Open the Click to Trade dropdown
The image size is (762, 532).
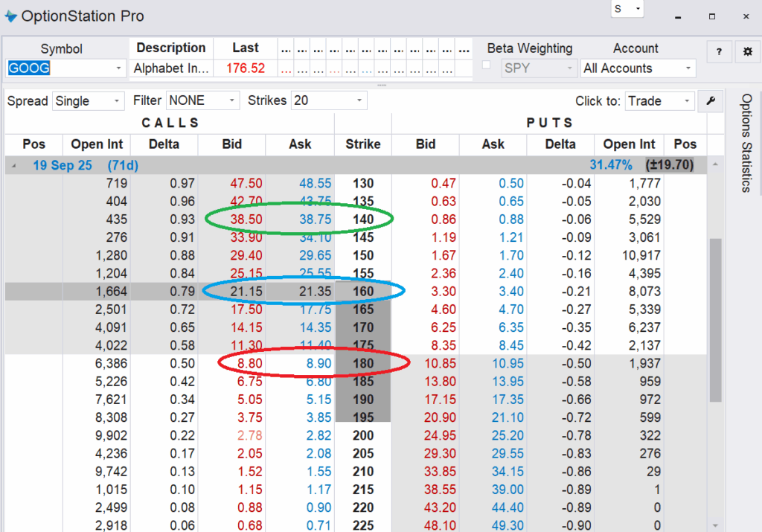tap(659, 101)
